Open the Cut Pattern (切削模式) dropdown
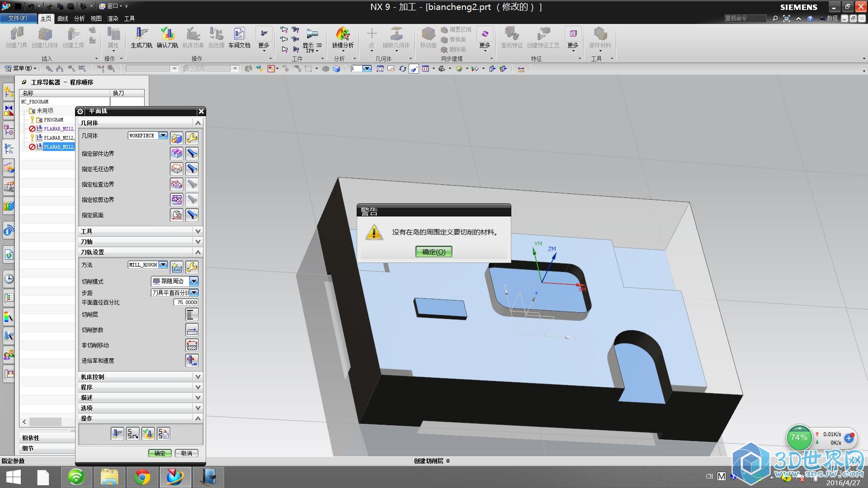This screenshot has height=488, width=868. click(x=194, y=281)
